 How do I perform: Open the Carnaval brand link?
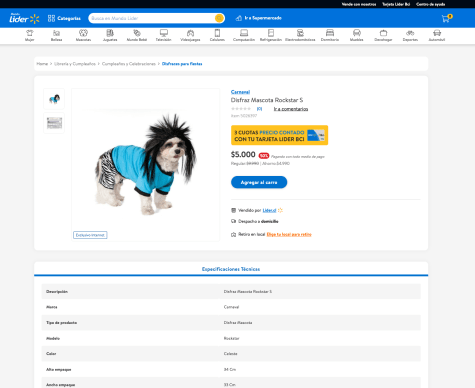click(x=240, y=92)
